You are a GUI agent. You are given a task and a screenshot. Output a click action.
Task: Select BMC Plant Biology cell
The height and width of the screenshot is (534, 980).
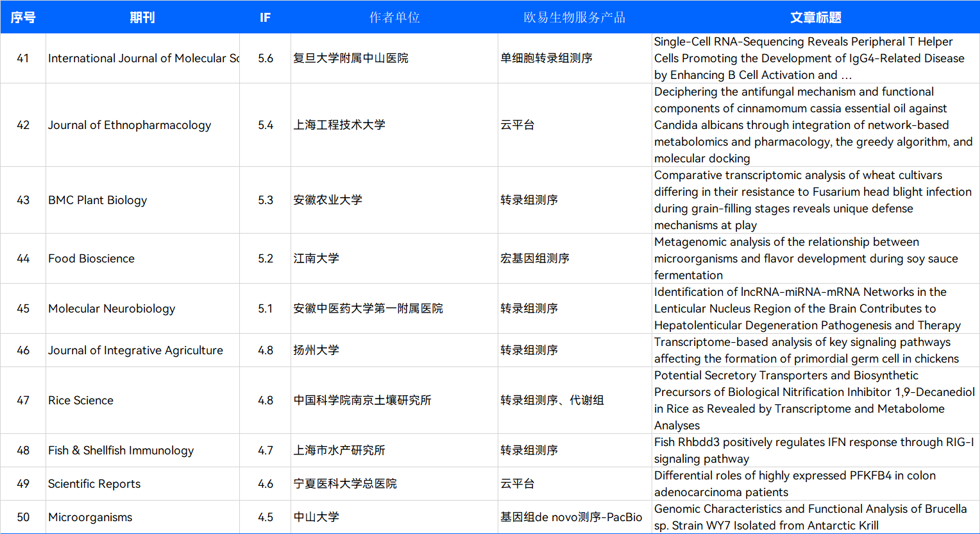(x=142, y=200)
